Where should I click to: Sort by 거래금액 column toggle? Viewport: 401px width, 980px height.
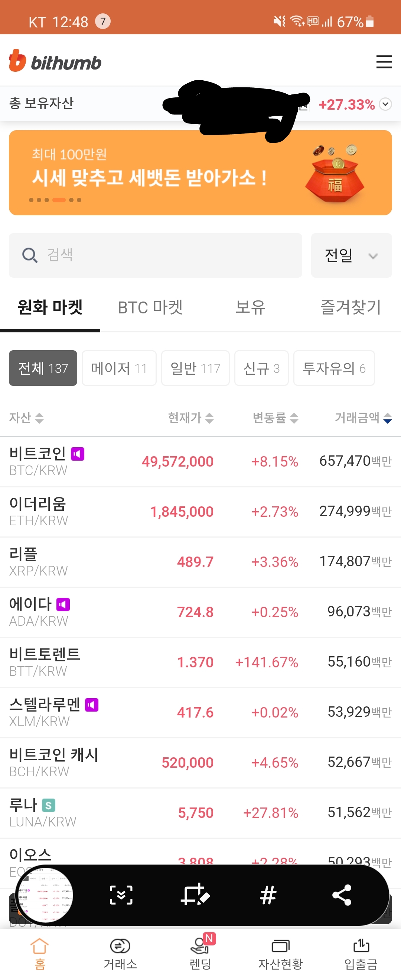pyautogui.click(x=363, y=418)
